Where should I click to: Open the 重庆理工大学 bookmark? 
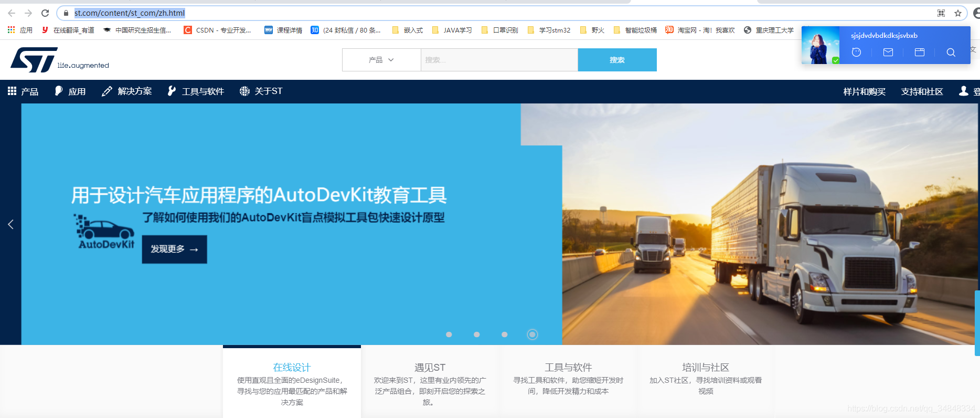click(769, 30)
